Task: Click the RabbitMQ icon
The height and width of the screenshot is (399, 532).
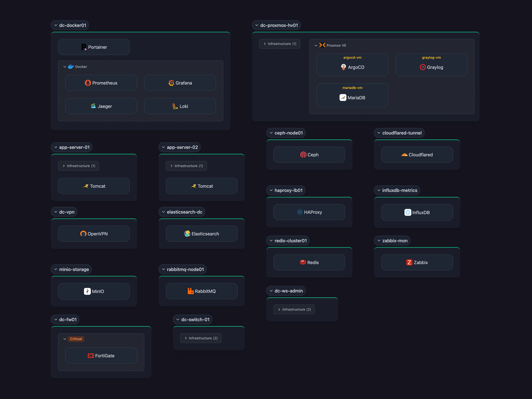Action: [x=191, y=291]
